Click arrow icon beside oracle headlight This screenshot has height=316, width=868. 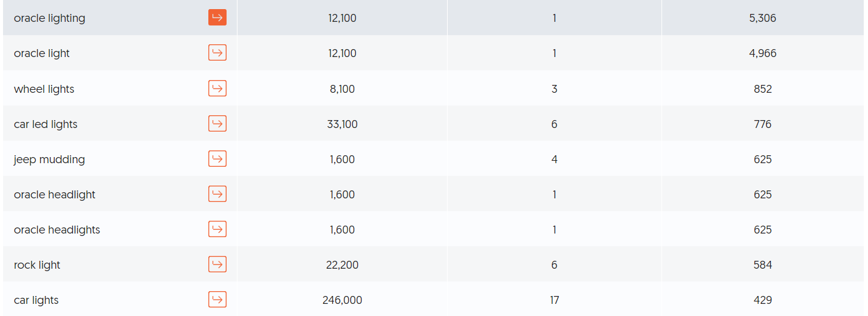coord(217,194)
